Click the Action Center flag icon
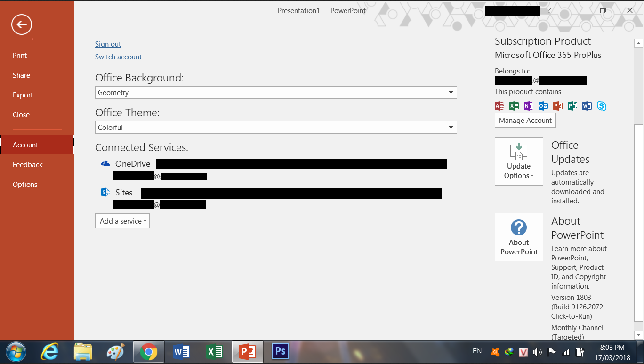Image resolution: width=644 pixels, height=364 pixels. (552, 352)
